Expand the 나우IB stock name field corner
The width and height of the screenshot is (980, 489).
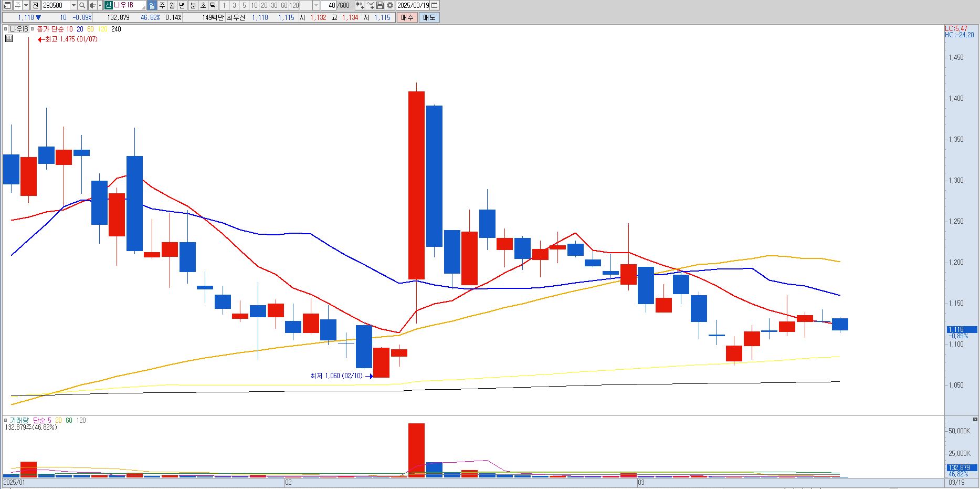(143, 7)
